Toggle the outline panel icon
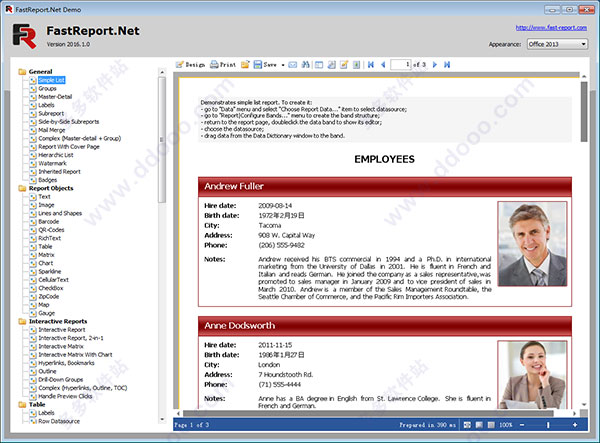Image resolution: width=600 pixels, height=443 pixels. click(319, 65)
